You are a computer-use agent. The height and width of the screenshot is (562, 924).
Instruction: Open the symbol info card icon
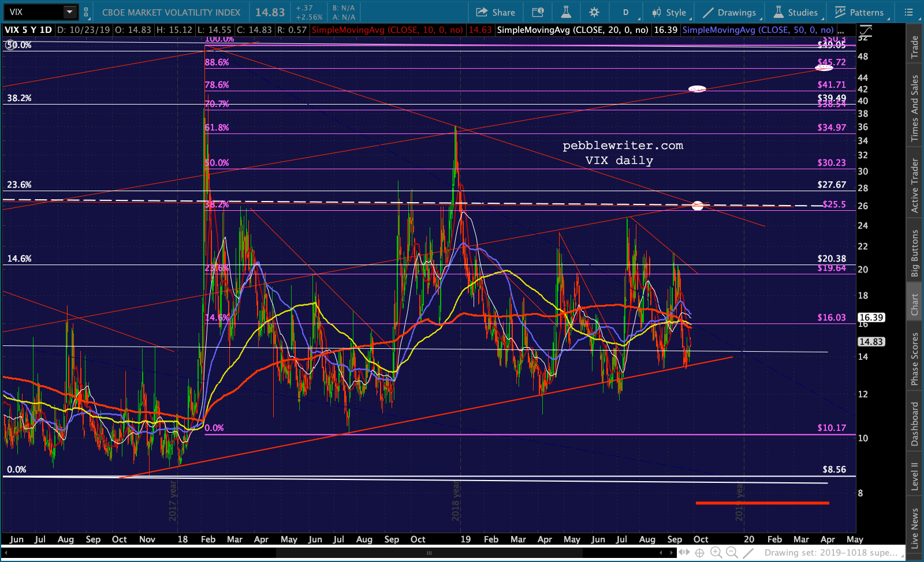pyautogui.click(x=538, y=12)
